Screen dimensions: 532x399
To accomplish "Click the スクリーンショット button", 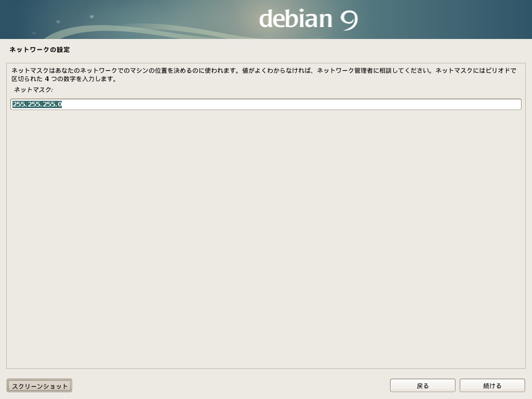I will (39, 386).
